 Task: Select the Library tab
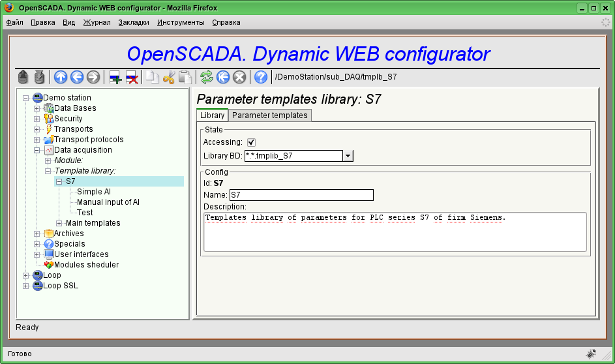pos(212,115)
